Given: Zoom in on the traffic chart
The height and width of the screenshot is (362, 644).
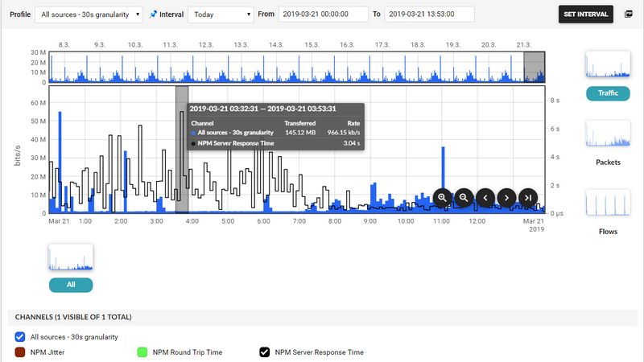Looking at the screenshot, I should point(443,197).
